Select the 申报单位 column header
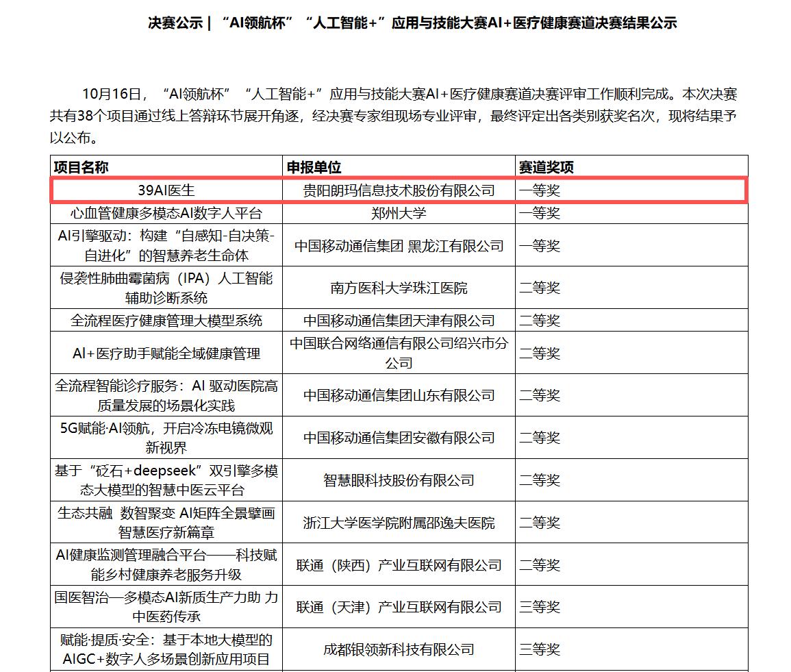 pos(314,167)
